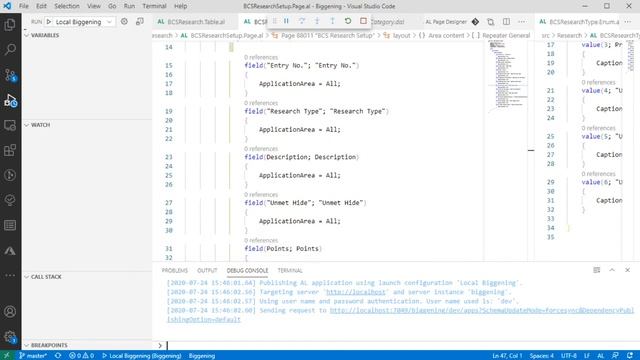Split the editor right
The image size is (640, 360).
coord(506,22)
